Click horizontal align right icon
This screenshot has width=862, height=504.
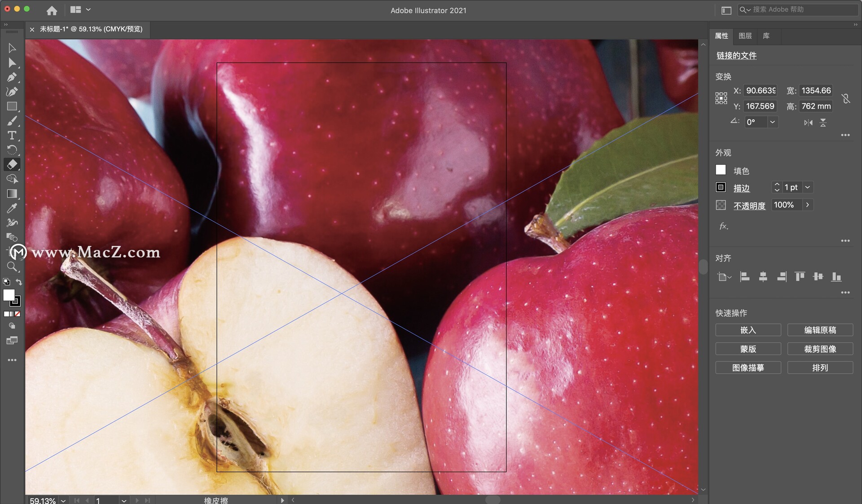[782, 277]
